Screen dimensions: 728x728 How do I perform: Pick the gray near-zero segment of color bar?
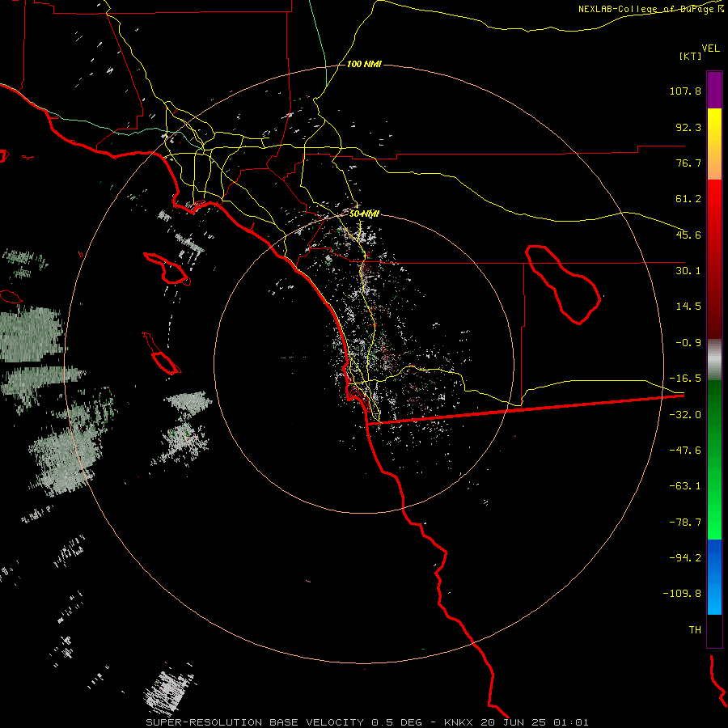pyautogui.click(x=714, y=360)
